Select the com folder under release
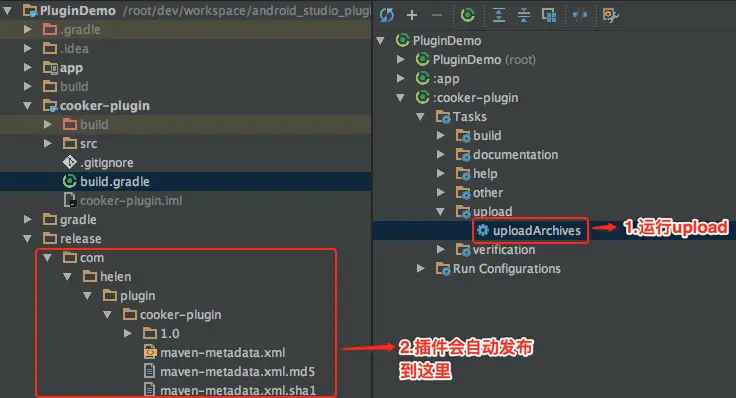This screenshot has height=398, width=736. [92, 258]
